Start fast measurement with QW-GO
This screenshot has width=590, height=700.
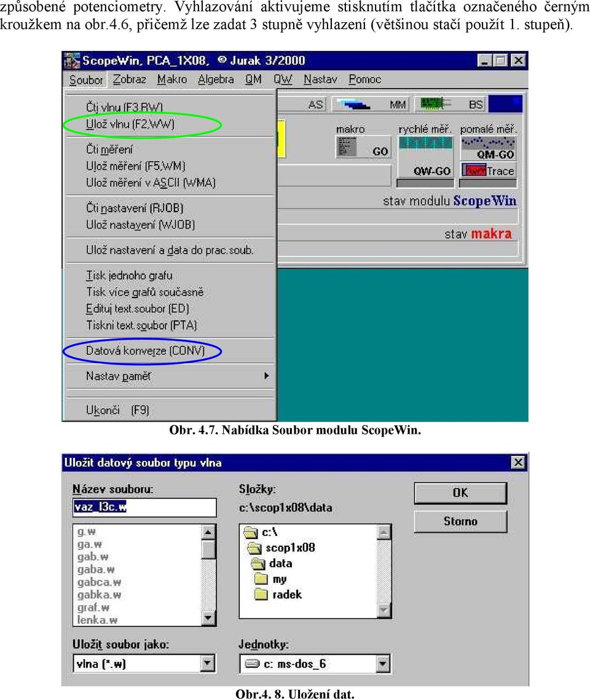pyautogui.click(x=425, y=157)
